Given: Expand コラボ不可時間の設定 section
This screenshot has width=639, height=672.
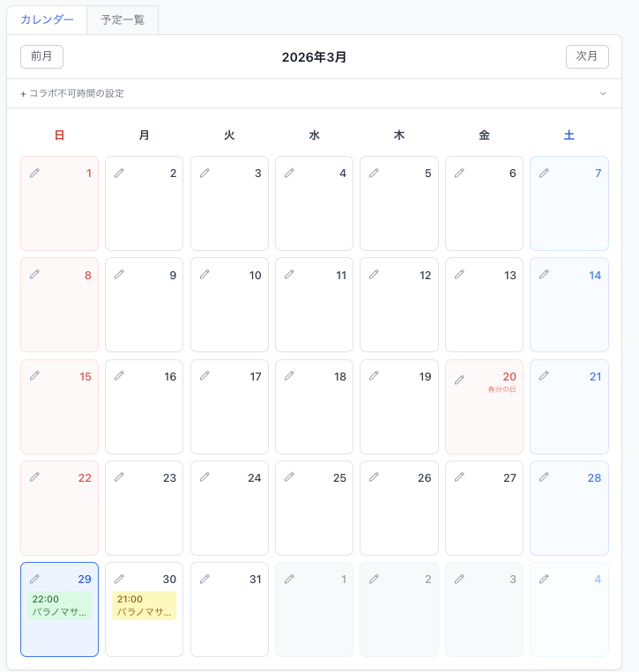Looking at the screenshot, I should pos(314,93).
